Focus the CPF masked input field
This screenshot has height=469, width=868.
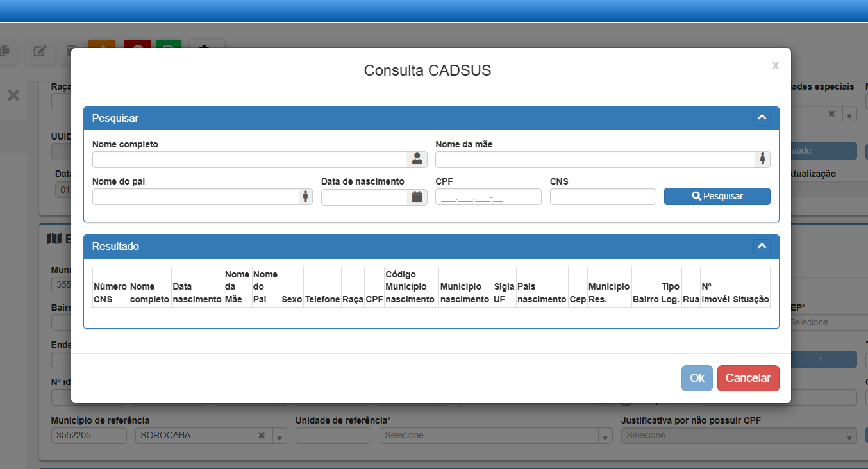coord(488,197)
